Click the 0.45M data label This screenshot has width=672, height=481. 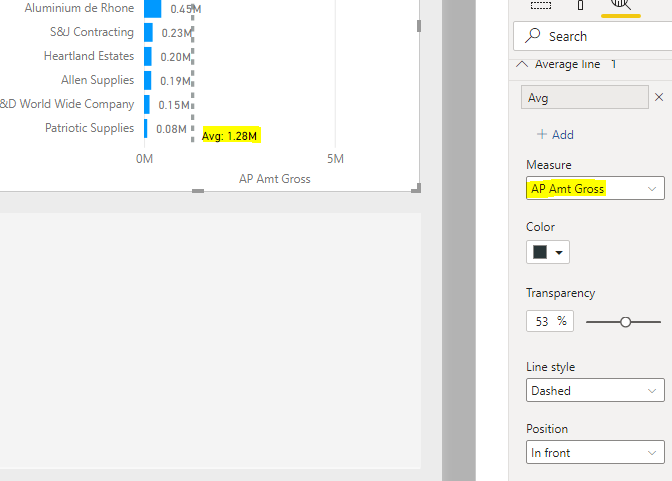click(186, 9)
